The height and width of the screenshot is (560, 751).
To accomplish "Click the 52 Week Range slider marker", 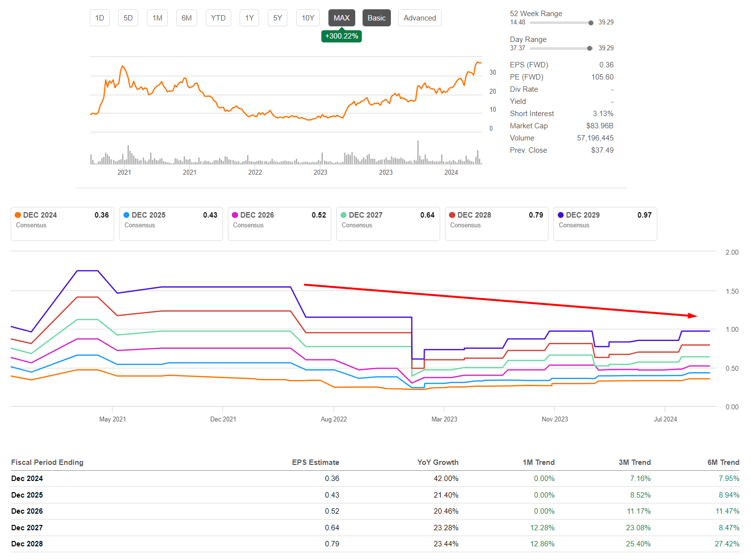I will click(591, 23).
